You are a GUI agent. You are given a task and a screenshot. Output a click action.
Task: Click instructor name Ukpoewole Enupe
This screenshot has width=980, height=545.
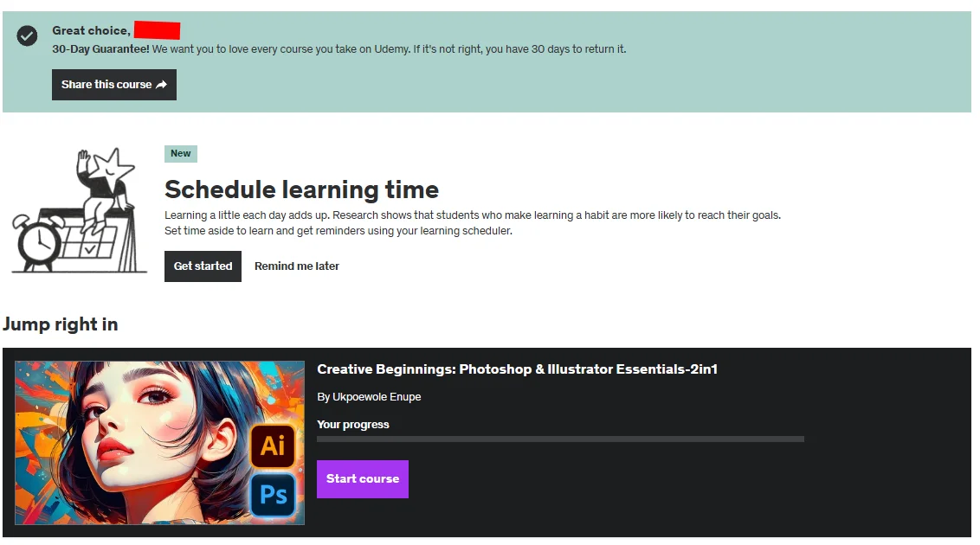coord(377,397)
